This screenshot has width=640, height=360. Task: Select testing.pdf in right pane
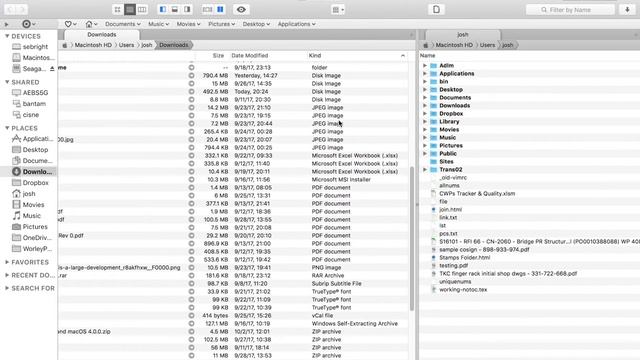(x=453, y=265)
